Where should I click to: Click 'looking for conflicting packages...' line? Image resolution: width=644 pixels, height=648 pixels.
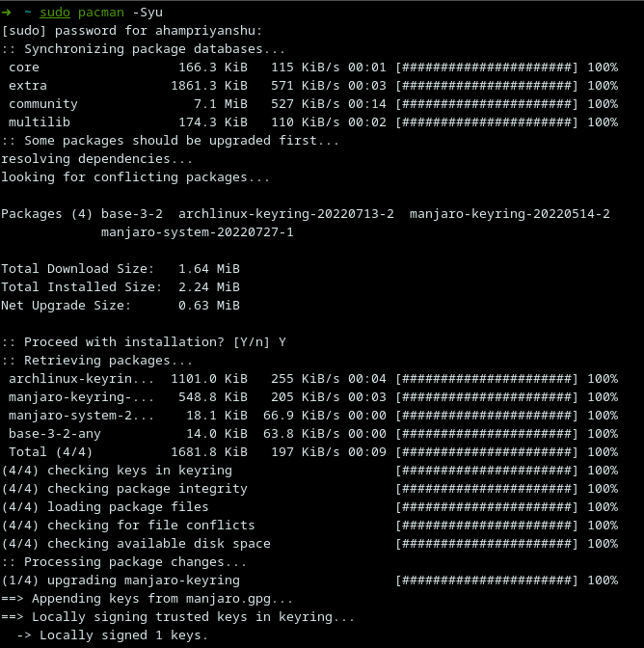coord(135,177)
